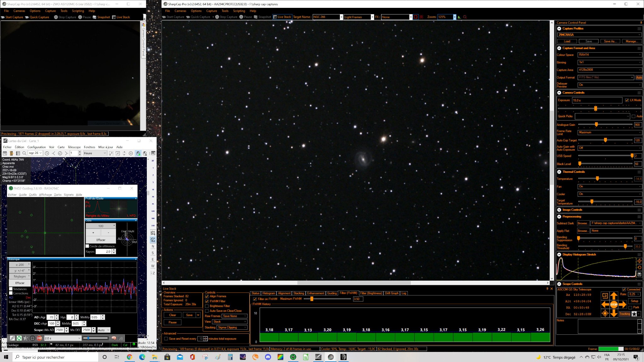Check the Park checkbox in Scope Controls
644x362 pixels.
tap(630, 307)
